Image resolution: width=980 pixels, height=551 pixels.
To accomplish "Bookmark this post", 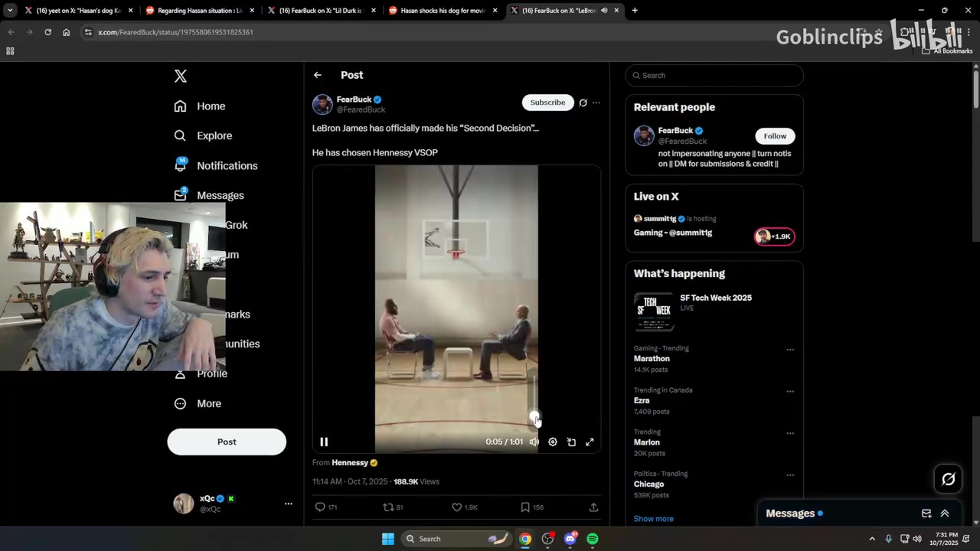I will pyautogui.click(x=525, y=507).
